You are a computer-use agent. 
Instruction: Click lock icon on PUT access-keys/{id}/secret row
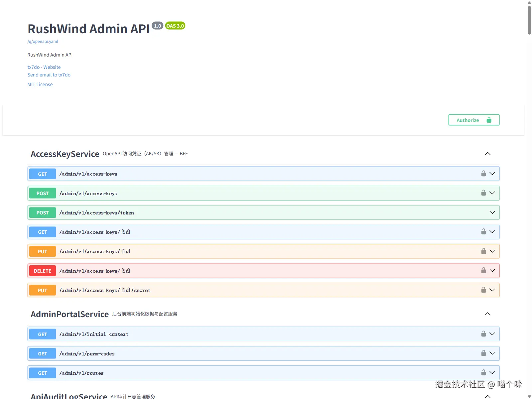(x=483, y=290)
